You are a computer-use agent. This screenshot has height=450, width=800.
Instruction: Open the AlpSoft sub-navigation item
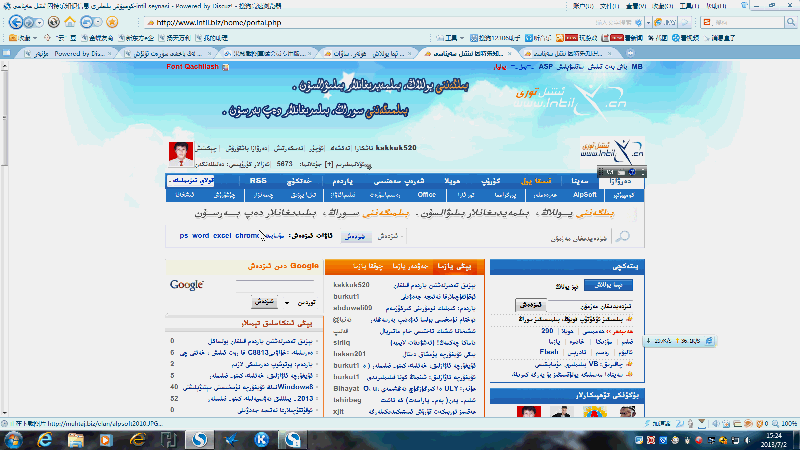coord(585,195)
